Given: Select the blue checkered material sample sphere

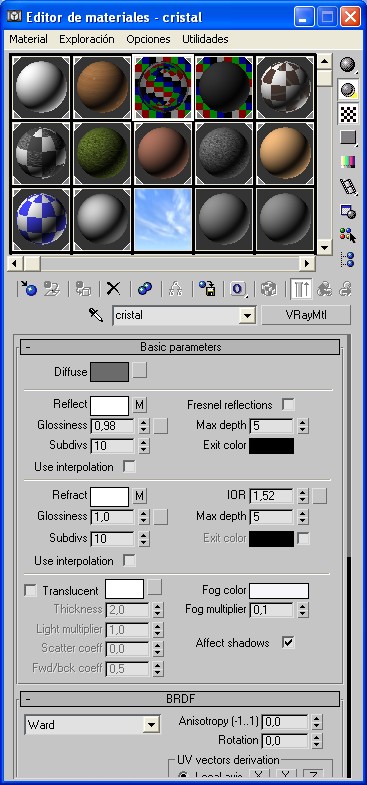Looking at the screenshot, I should 41,219.
